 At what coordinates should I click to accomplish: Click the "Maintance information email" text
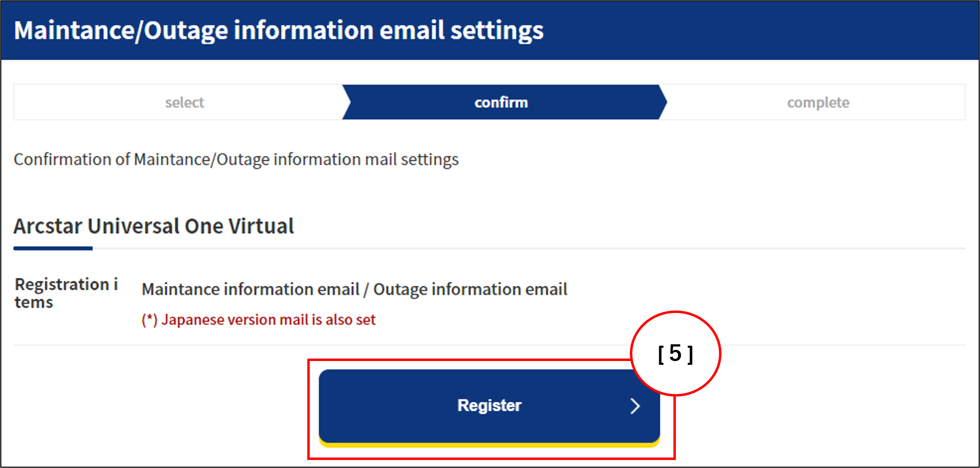(x=250, y=289)
